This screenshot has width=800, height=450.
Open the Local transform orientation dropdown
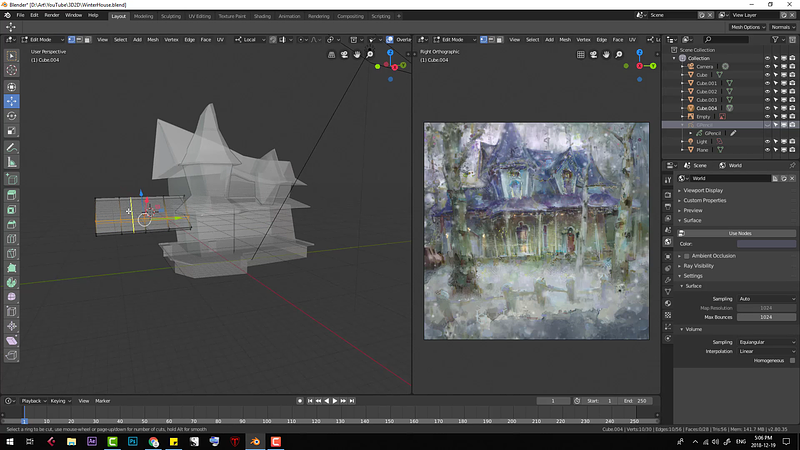coord(251,39)
